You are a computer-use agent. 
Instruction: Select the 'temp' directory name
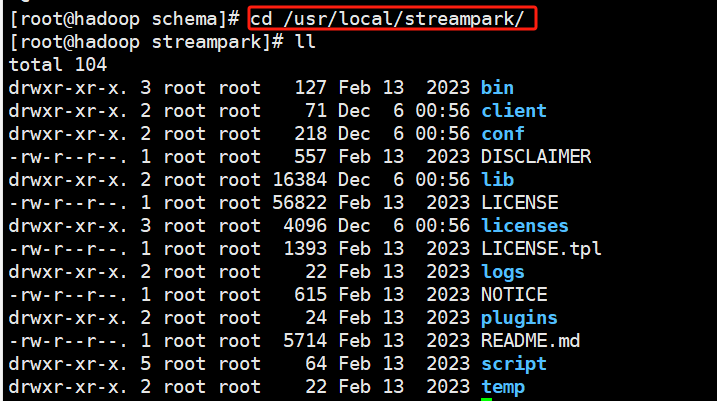coord(503,387)
